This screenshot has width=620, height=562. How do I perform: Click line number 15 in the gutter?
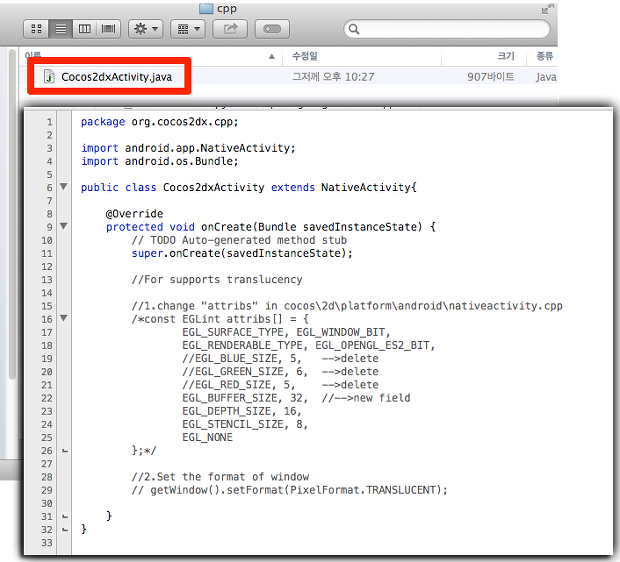[47, 306]
